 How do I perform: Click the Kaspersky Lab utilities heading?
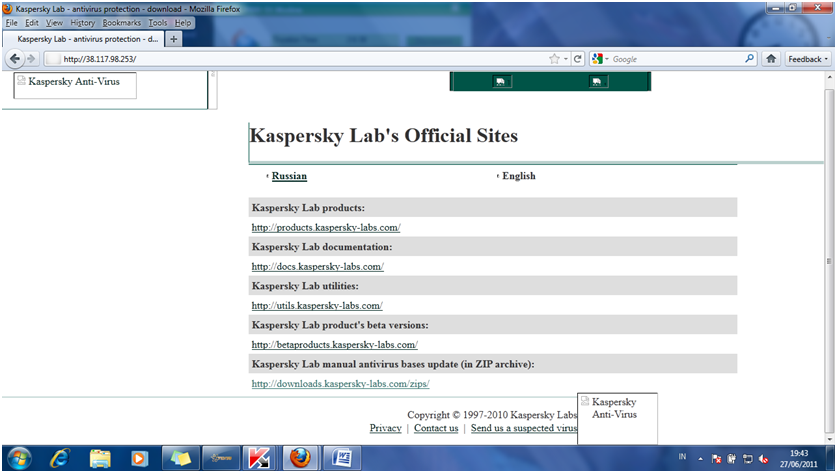click(305, 286)
